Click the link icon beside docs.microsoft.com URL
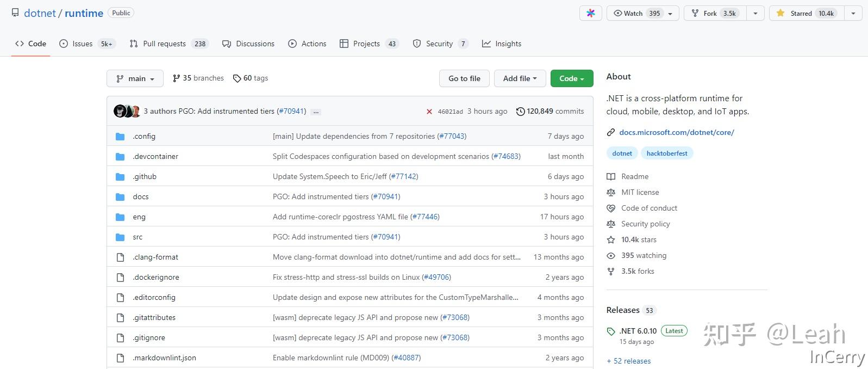 point(611,132)
